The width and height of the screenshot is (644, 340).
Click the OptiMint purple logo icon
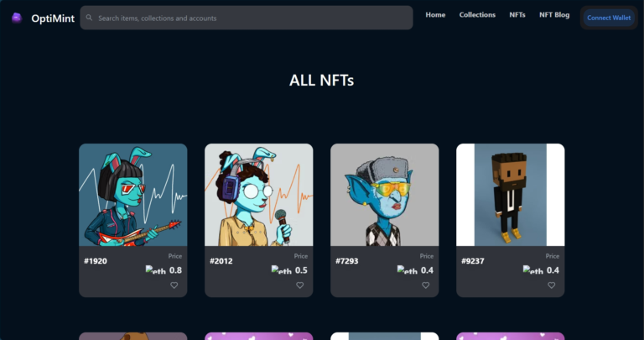17,18
